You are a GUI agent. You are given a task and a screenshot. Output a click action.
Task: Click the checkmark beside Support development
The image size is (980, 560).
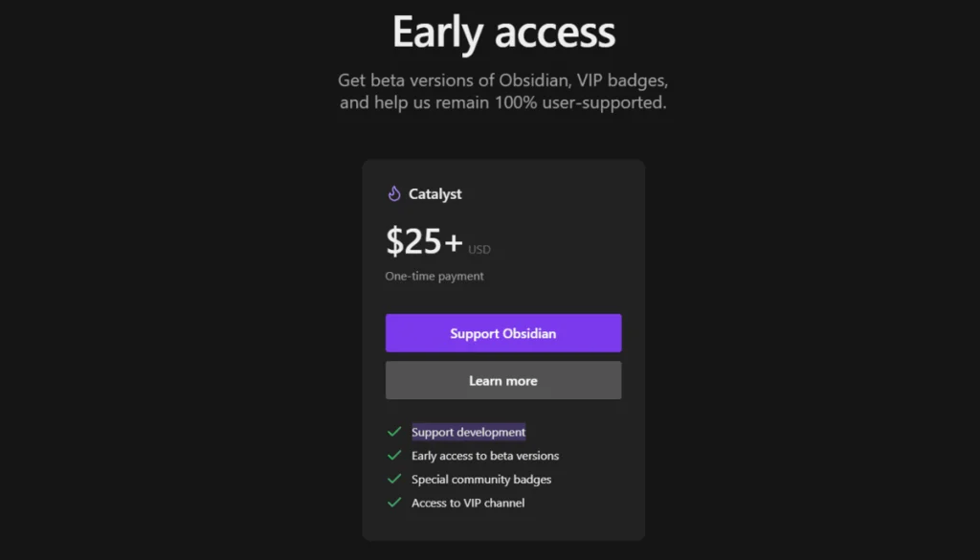394,431
